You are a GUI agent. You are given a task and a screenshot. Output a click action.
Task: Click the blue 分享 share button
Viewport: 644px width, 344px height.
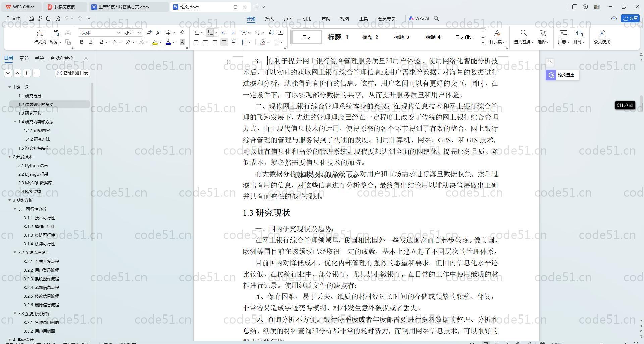tap(630, 18)
